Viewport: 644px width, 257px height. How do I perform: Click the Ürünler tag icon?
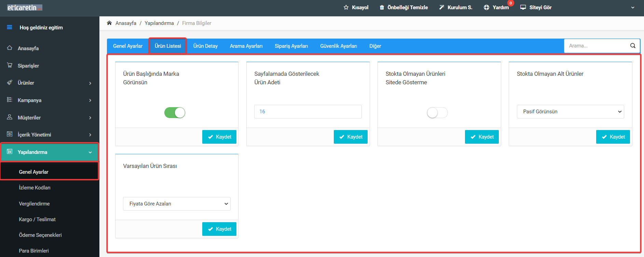[x=10, y=83]
